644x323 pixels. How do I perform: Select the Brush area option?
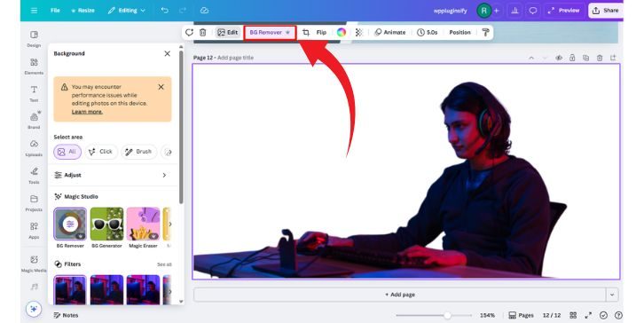[x=138, y=152]
